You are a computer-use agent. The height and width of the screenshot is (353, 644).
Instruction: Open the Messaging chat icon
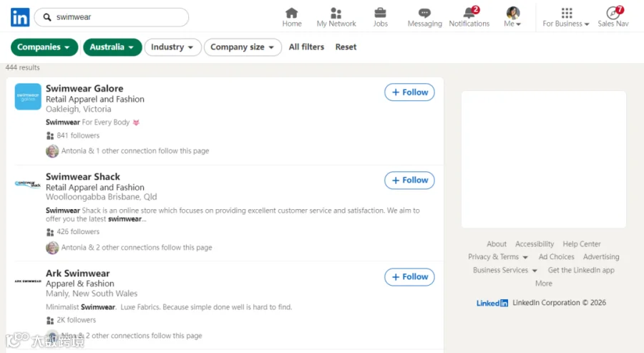(x=424, y=13)
